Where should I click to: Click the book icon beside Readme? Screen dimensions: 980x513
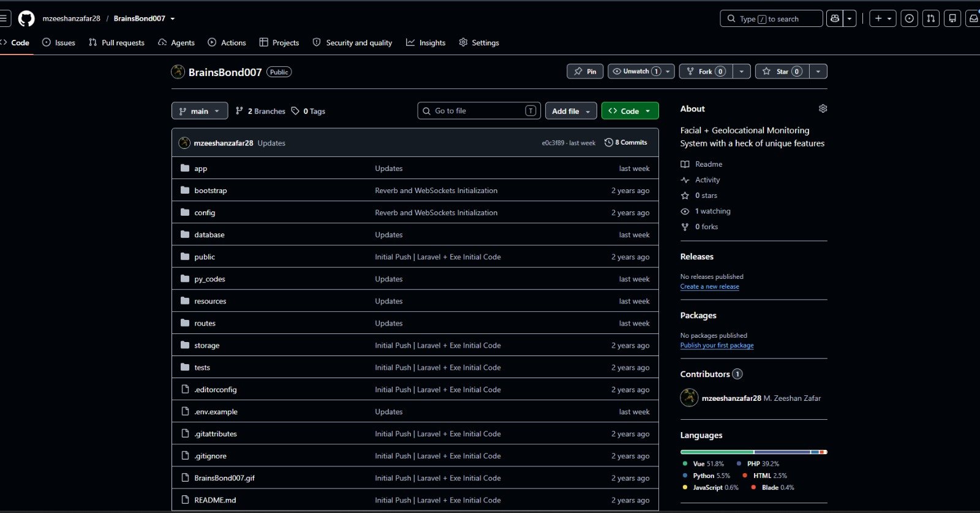[x=685, y=164]
